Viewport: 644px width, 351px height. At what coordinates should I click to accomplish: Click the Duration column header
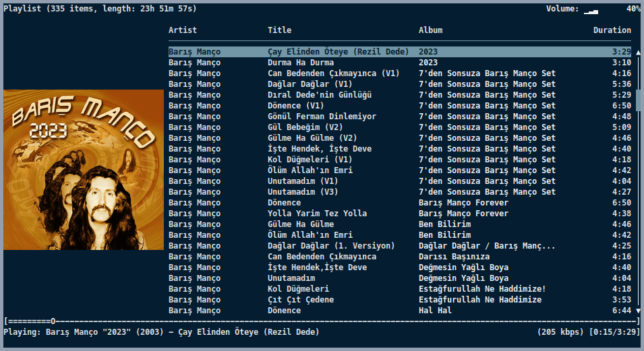tap(612, 30)
